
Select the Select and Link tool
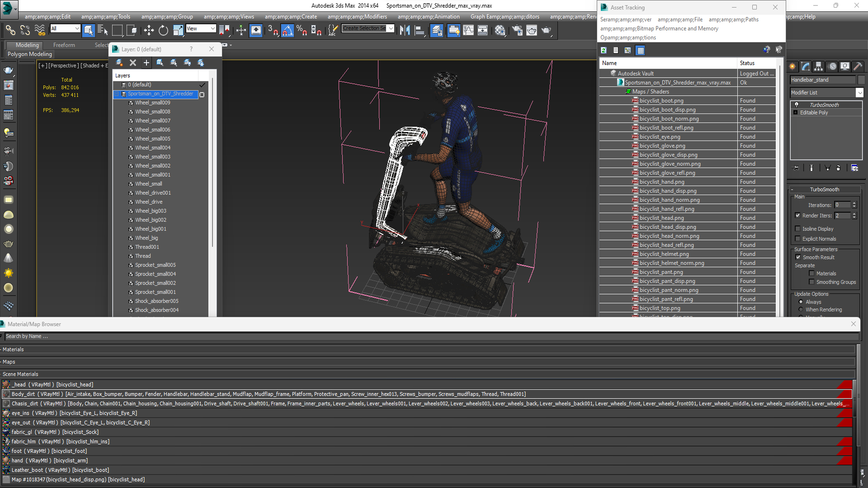10,30
